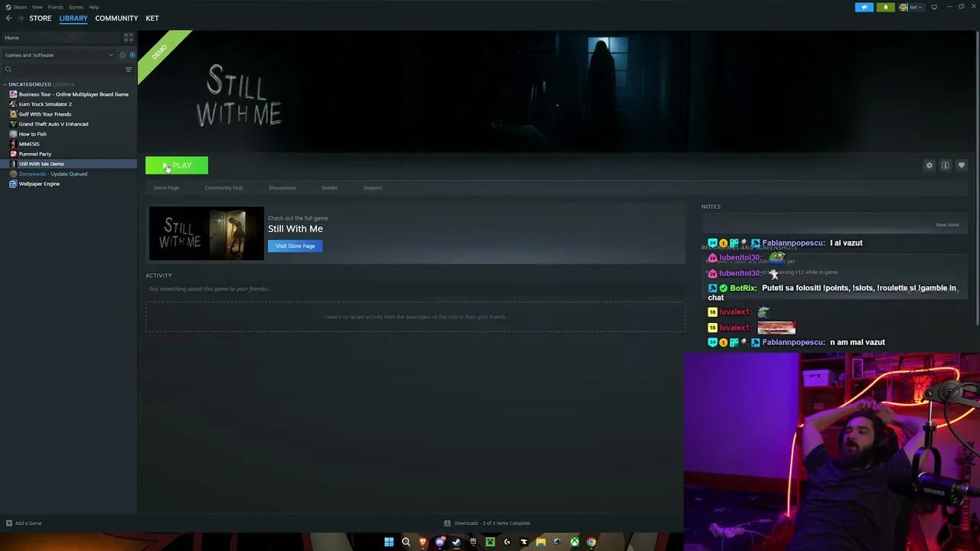The image size is (980, 551).
Task: Open Brave browser from taskbar
Action: 423,542
